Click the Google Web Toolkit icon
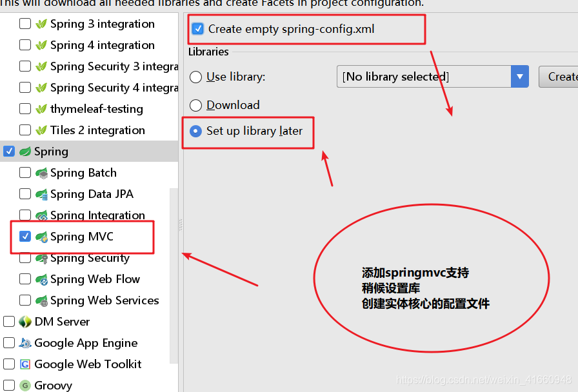 pyautogui.click(x=25, y=364)
